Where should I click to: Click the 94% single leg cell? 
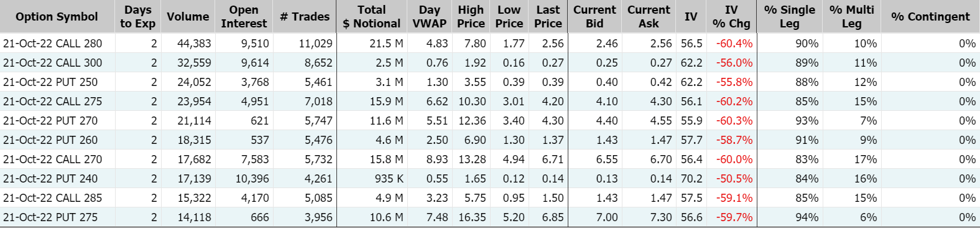point(807,217)
